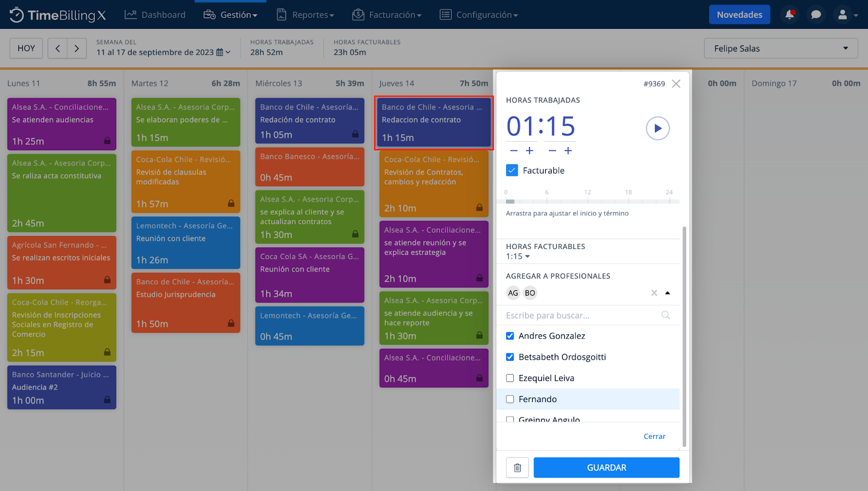This screenshot has width=868, height=491.
Task: Open the chat bubble icon
Action: (x=816, y=15)
